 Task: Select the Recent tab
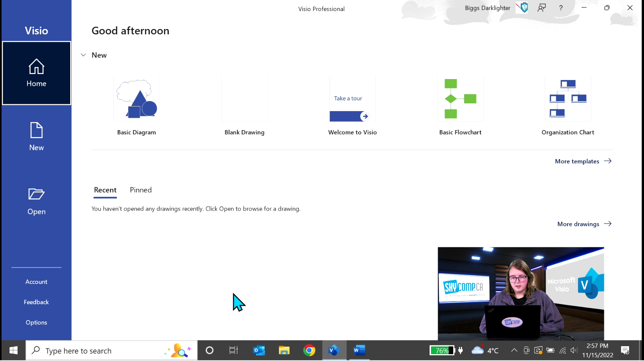tap(105, 190)
